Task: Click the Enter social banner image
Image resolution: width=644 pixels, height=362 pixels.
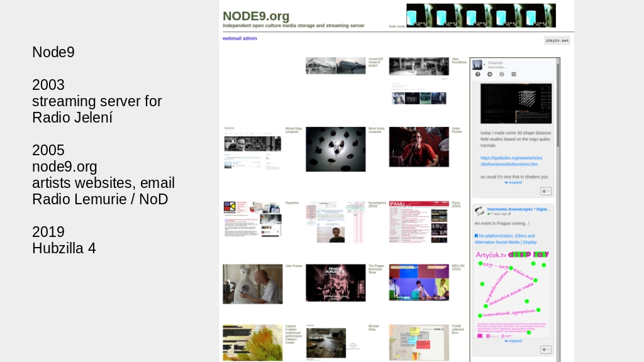Action: coord(480,16)
